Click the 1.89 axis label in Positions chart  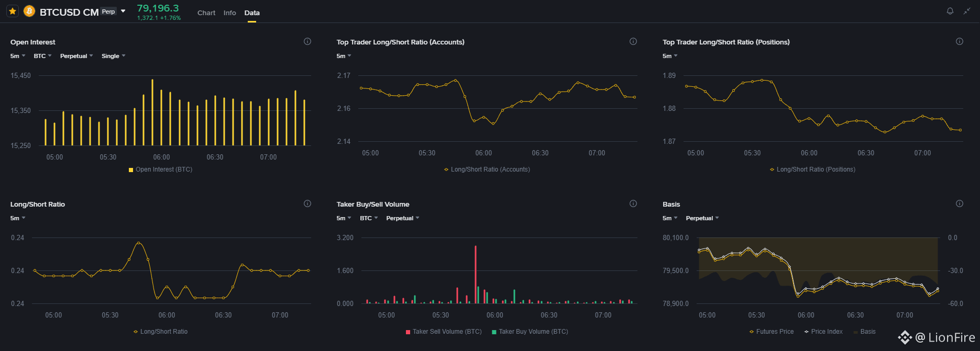pyautogui.click(x=669, y=75)
